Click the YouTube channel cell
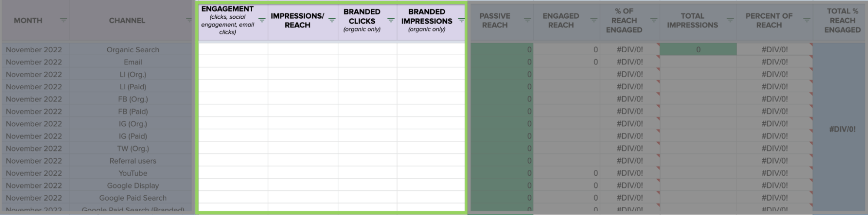The height and width of the screenshot is (215, 868). [132, 173]
